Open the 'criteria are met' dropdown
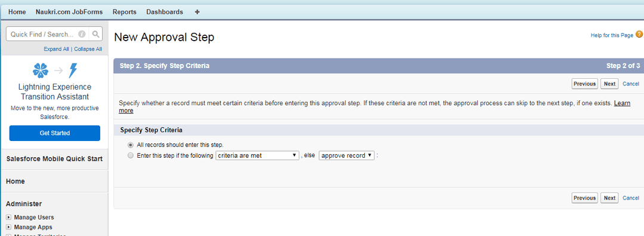Screen dimensions: 644x236 coord(257,156)
